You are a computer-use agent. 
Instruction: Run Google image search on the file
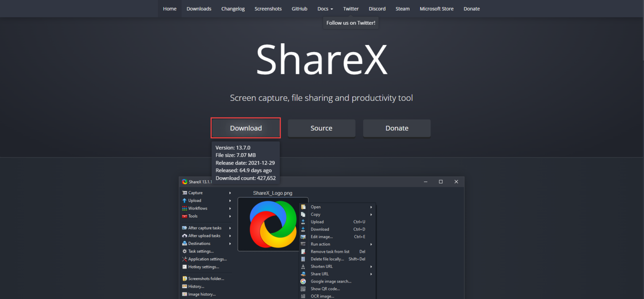(331, 281)
